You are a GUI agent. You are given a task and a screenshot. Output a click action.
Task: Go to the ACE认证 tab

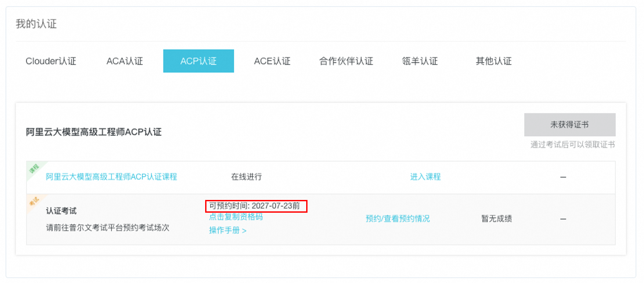pos(272,61)
